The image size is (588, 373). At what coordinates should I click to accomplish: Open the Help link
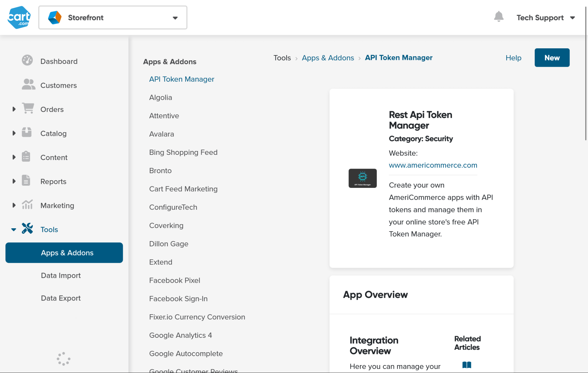pyautogui.click(x=513, y=58)
